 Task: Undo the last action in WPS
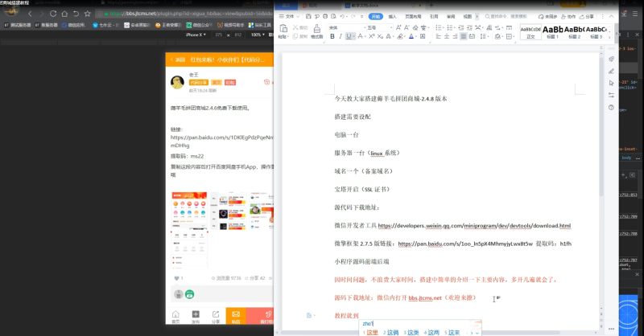pos(341,16)
